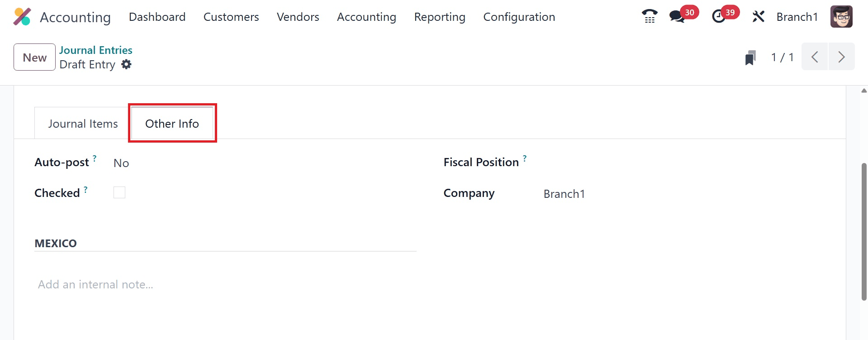Screen dimensions: 868x340
Task: Open the Company field showing Branch1
Action: pyautogui.click(x=564, y=194)
